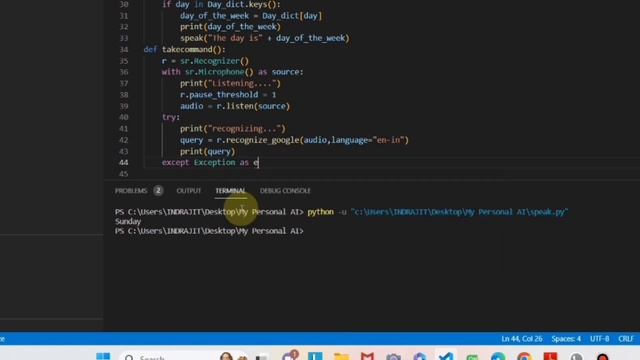640x360 pixels.
Task: Change end of line sequence CRLF
Action: [625, 339]
